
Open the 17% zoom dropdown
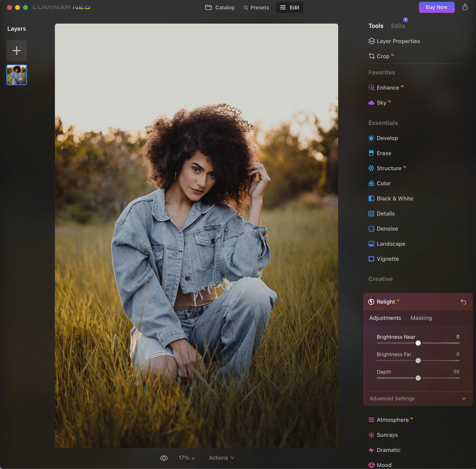pyautogui.click(x=186, y=458)
